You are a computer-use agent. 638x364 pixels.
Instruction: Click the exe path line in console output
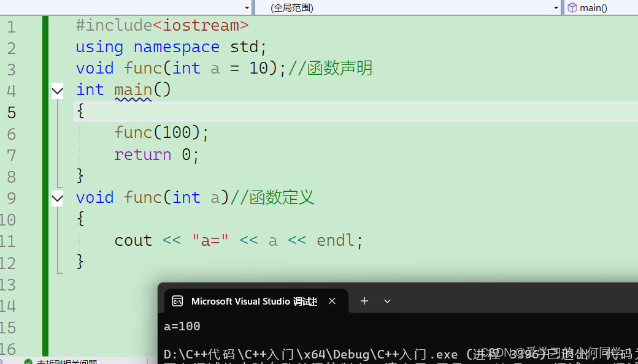click(x=401, y=354)
